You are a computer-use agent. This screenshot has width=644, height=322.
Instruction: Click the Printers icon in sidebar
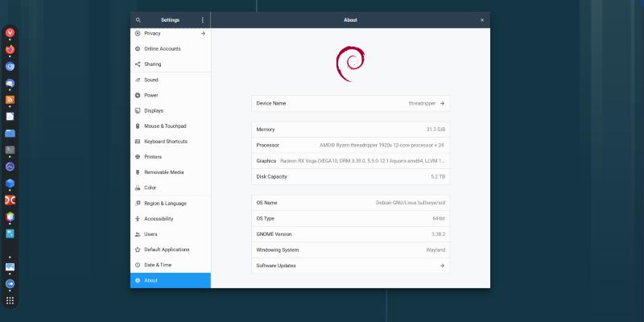point(138,157)
